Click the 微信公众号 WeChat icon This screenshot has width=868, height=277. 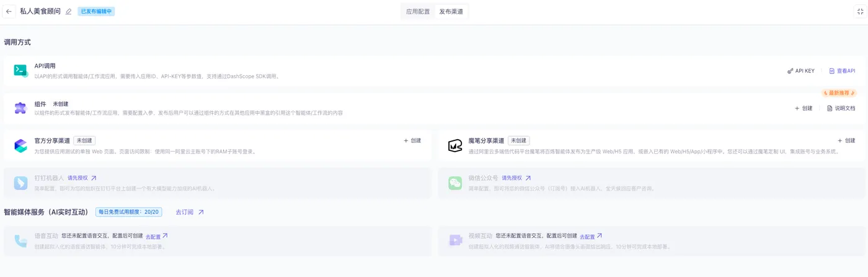coord(456,183)
